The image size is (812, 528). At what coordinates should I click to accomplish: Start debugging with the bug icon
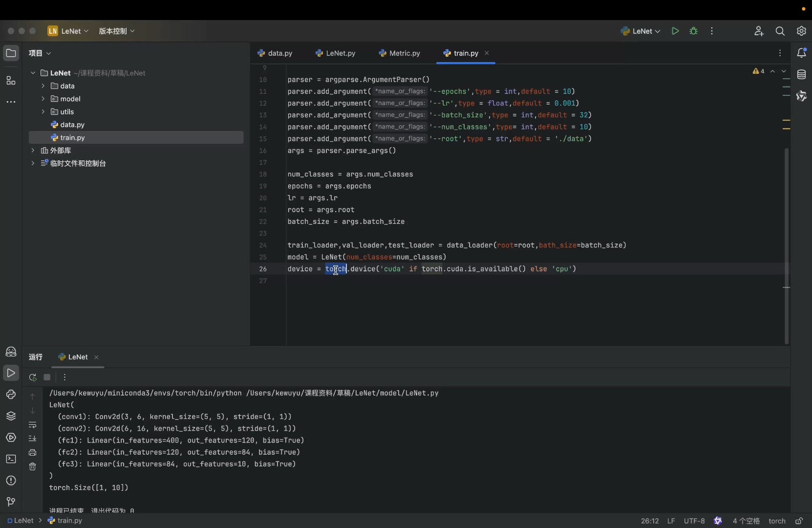point(693,31)
